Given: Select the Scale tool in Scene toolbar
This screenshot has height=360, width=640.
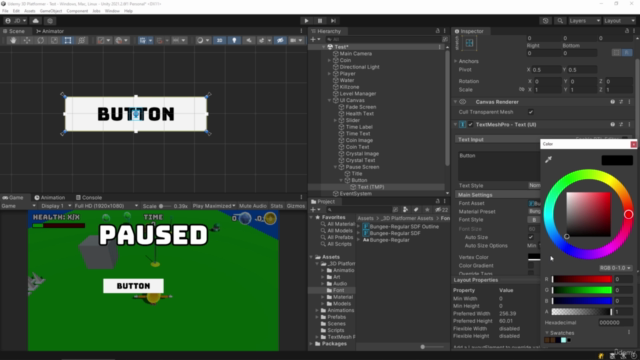Looking at the screenshot, I should point(54,40).
